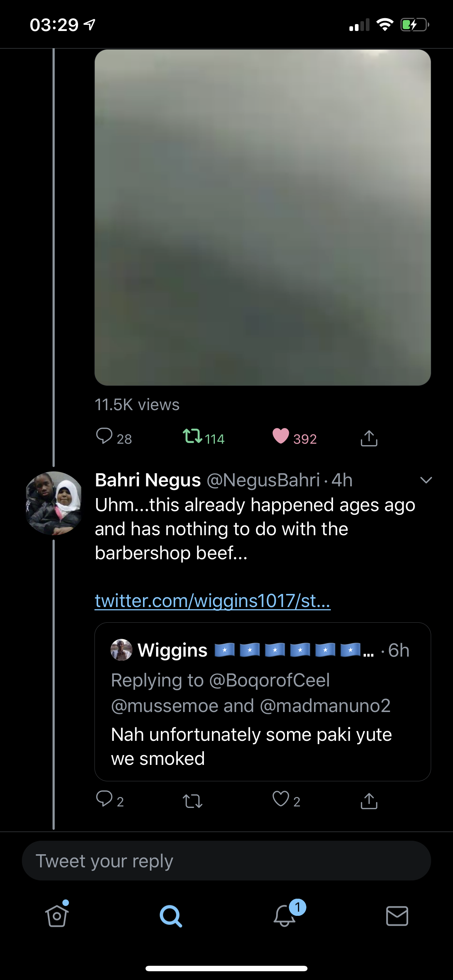Image resolution: width=453 pixels, height=980 pixels.
Task: Tap Wiggins avatar in quoted tweet
Action: coord(121,650)
